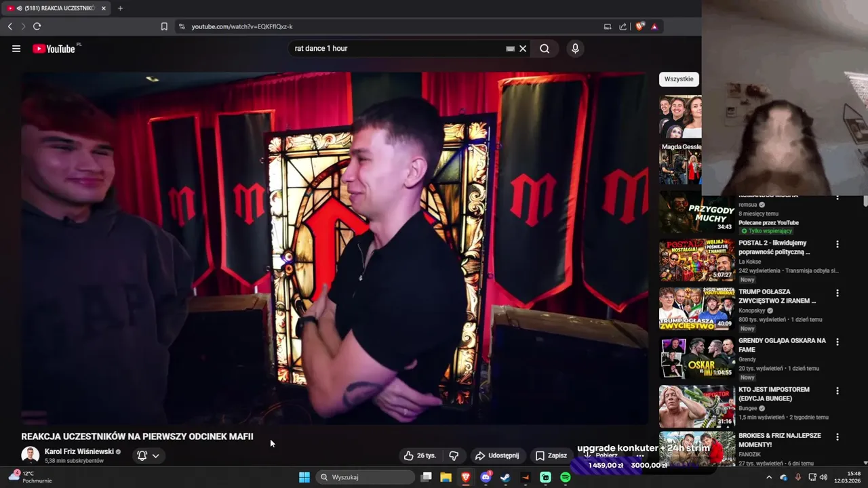Select the REAKCJA UCZESTNIKÓW tab
Screen dimensions: 868x488
[x=57, y=8]
